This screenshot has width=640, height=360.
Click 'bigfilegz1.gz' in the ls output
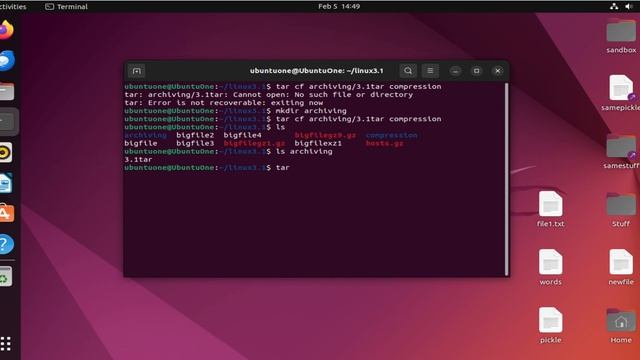254,143
